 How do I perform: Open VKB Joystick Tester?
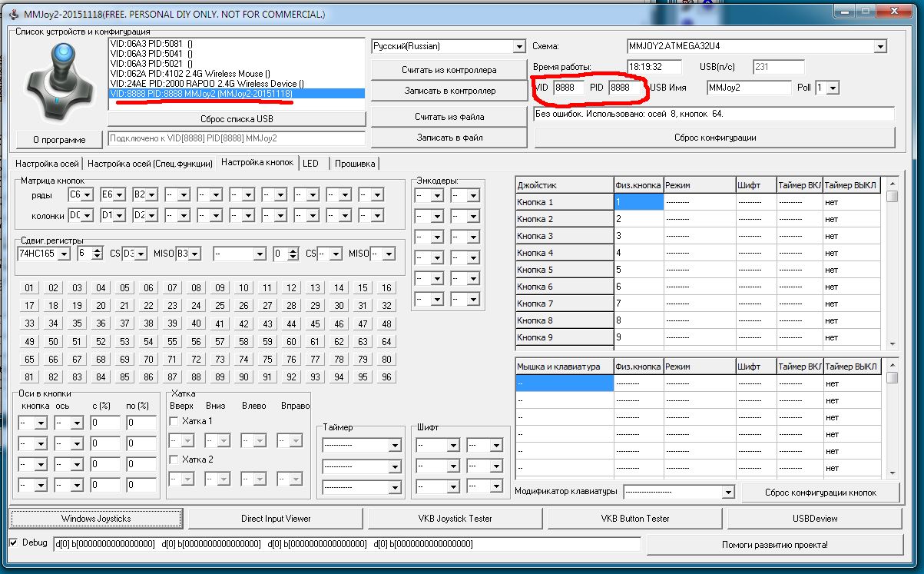(455, 519)
